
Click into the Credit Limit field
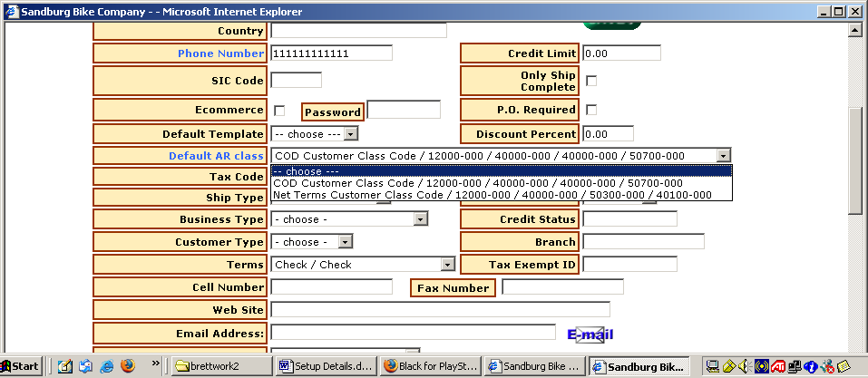(621, 53)
